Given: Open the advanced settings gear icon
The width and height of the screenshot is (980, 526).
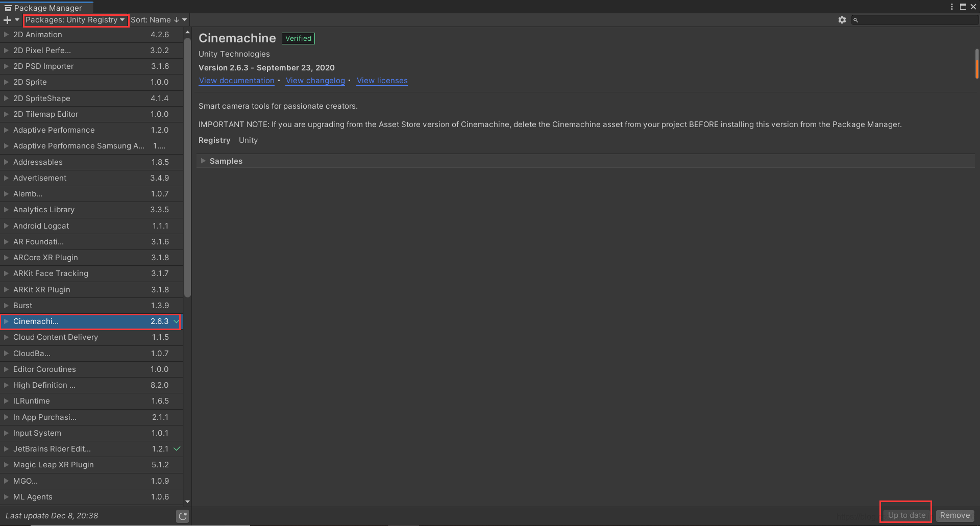Looking at the screenshot, I should (x=842, y=20).
